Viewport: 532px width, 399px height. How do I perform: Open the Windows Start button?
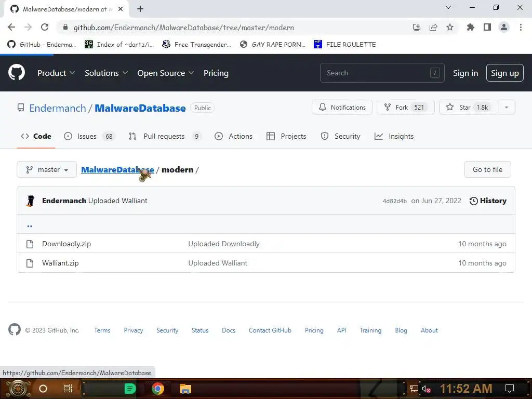tap(18, 389)
